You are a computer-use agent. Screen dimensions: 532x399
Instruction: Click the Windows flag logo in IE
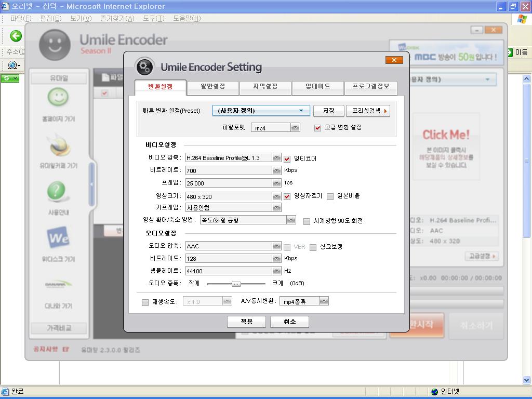(522, 19)
